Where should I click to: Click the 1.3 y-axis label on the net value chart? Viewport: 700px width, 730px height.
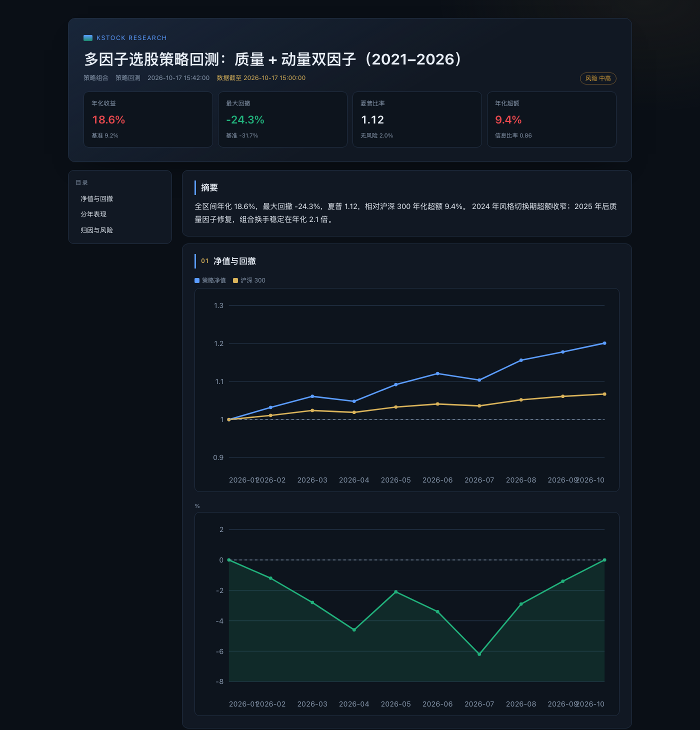(x=218, y=305)
